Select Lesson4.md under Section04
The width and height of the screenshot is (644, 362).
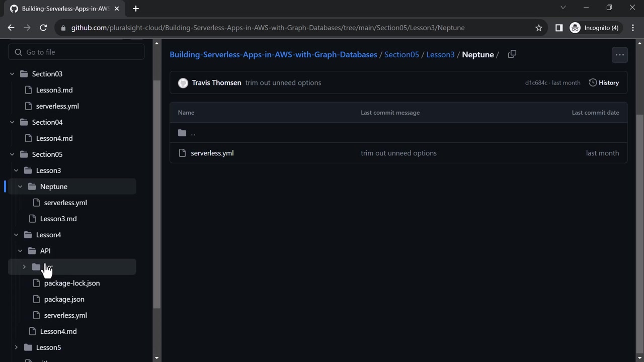pos(54,138)
